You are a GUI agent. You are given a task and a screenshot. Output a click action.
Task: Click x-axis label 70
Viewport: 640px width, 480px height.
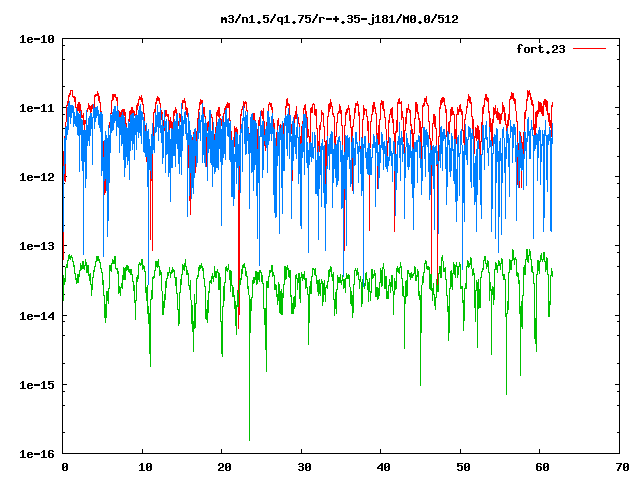(622, 467)
